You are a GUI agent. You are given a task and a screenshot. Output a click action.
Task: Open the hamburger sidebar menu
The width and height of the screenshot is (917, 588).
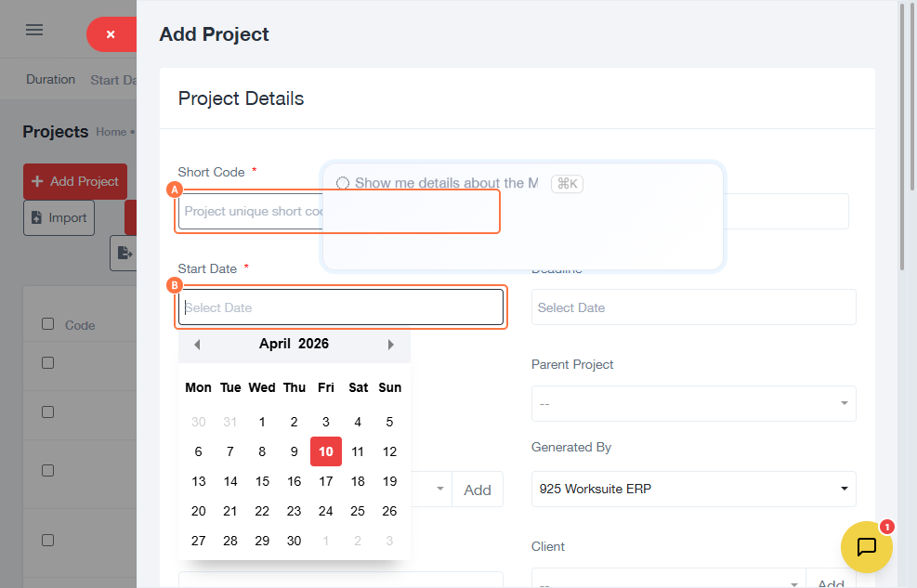[34, 30]
